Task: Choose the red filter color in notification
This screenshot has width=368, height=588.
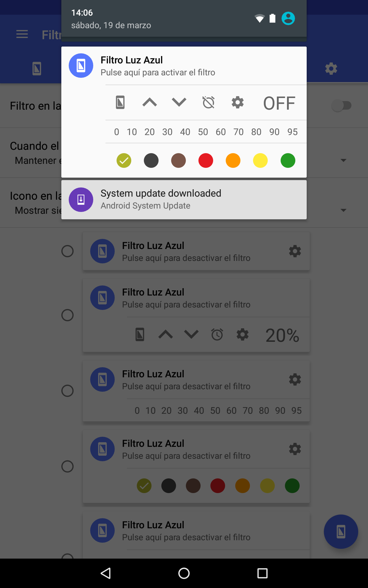Action: pos(206,160)
